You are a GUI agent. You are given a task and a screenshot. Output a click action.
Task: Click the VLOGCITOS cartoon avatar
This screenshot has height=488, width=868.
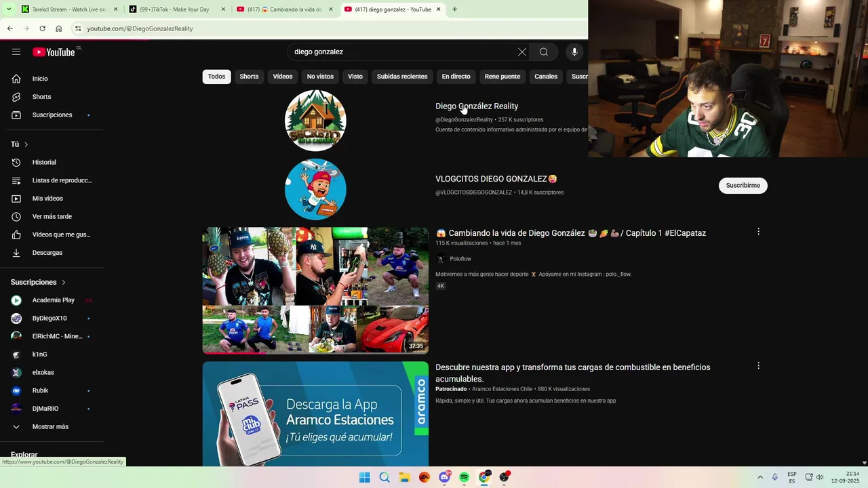point(315,189)
